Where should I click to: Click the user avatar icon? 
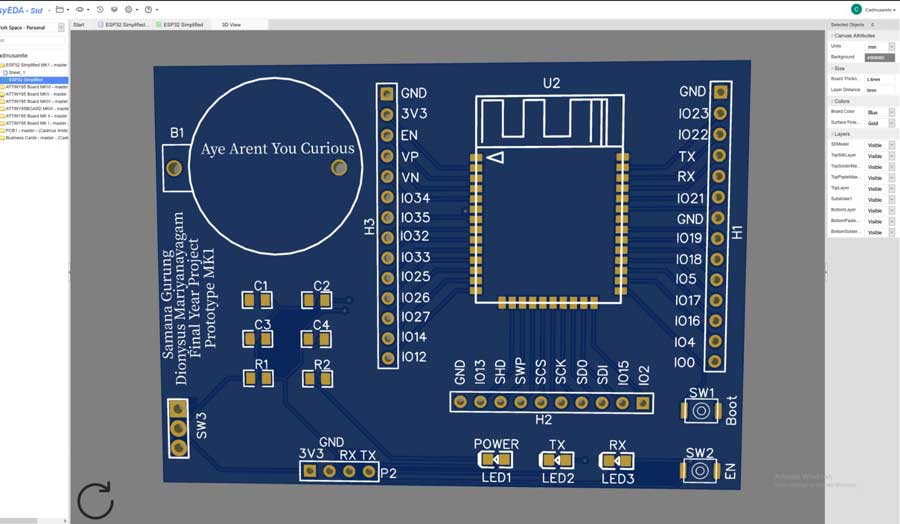point(856,9)
